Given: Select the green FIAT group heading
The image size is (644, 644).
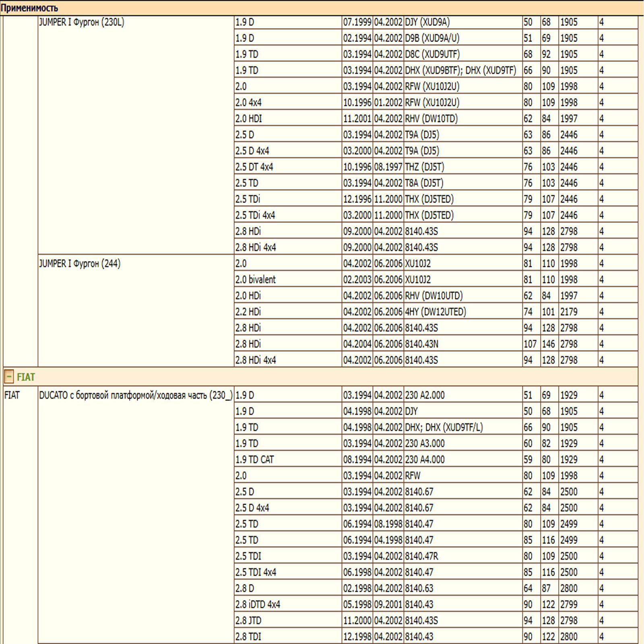Looking at the screenshot, I should tap(26, 377).
